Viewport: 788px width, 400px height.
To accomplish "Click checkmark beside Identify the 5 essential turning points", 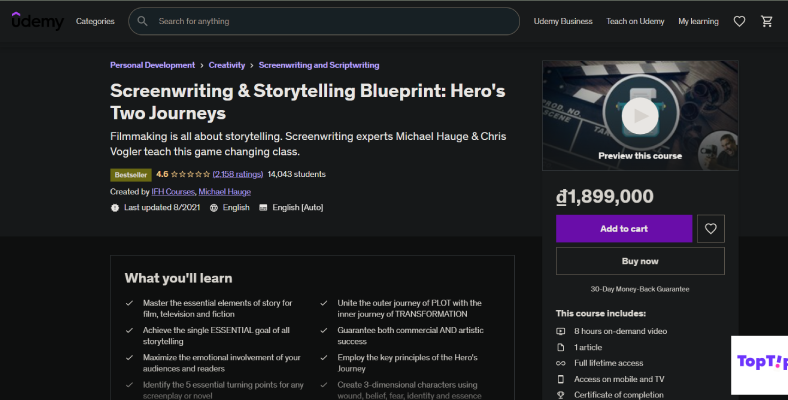I will coord(129,385).
